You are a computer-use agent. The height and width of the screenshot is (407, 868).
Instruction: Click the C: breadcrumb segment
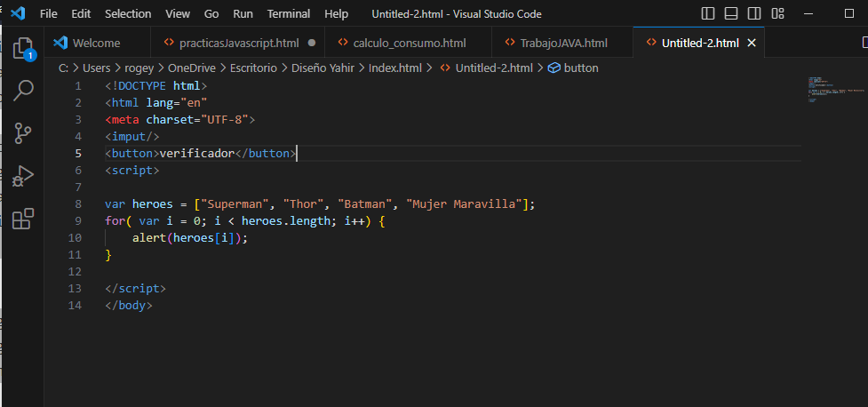pyautogui.click(x=64, y=68)
